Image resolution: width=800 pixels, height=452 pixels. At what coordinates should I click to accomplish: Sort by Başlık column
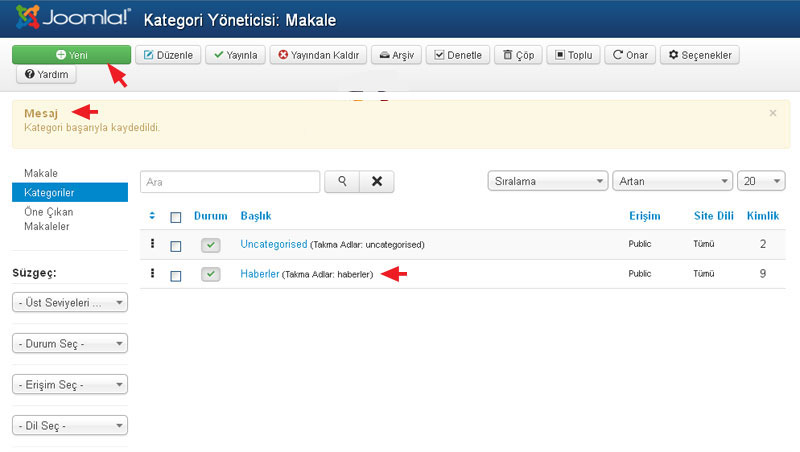click(256, 216)
